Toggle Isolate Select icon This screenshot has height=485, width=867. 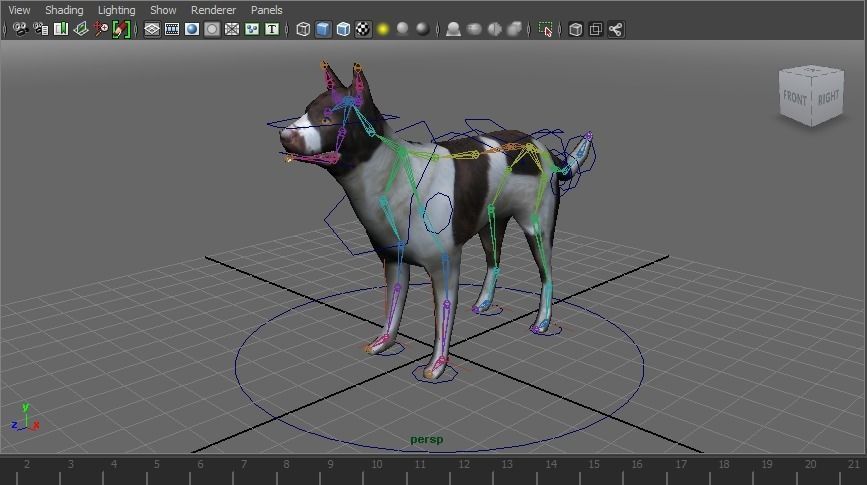point(546,29)
